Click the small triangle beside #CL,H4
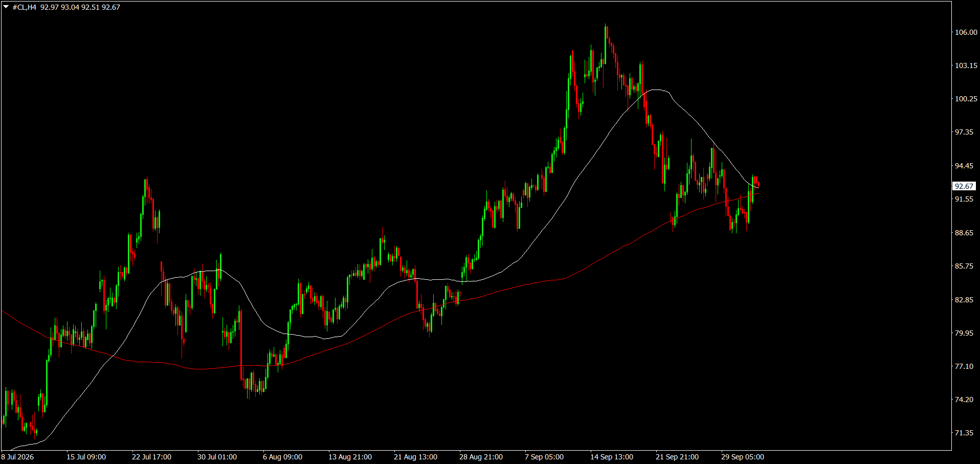 pos(6,7)
